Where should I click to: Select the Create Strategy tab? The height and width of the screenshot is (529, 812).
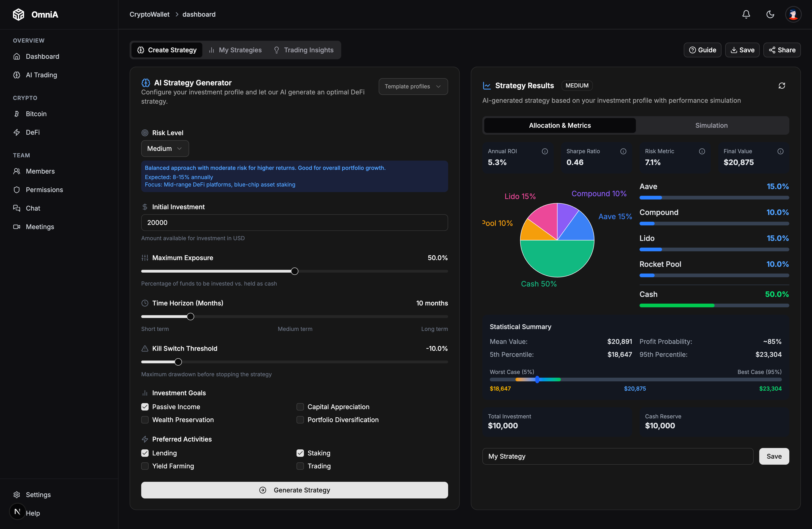(x=167, y=50)
